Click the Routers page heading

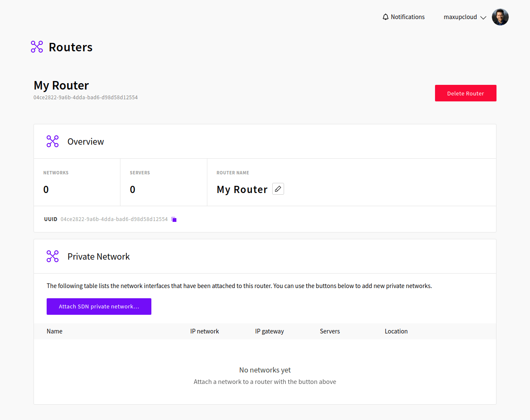click(x=70, y=47)
